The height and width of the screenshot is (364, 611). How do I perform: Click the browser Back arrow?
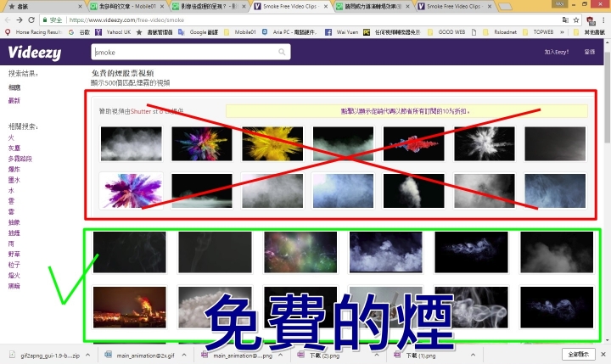tap(8, 20)
